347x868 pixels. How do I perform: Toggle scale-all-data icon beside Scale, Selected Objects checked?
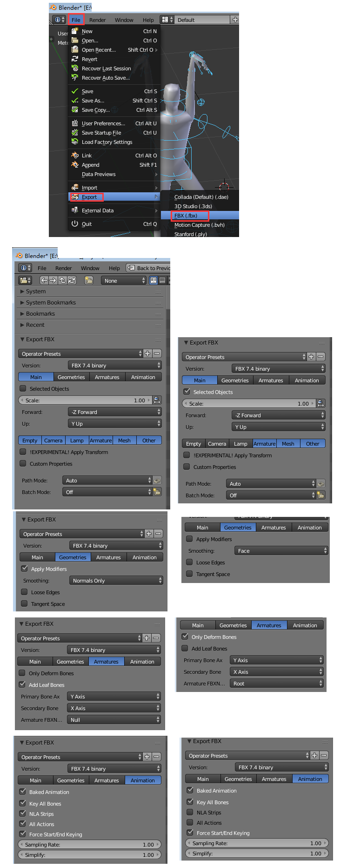[320, 403]
